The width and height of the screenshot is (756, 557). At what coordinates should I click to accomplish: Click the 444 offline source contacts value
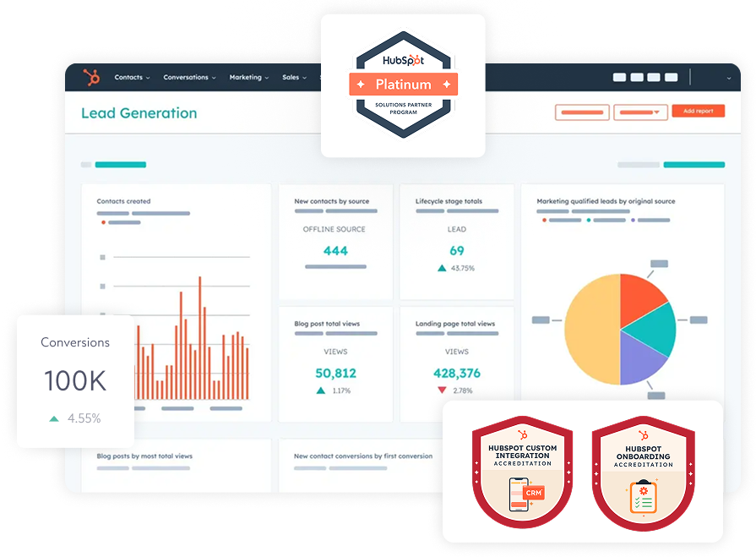pos(335,251)
